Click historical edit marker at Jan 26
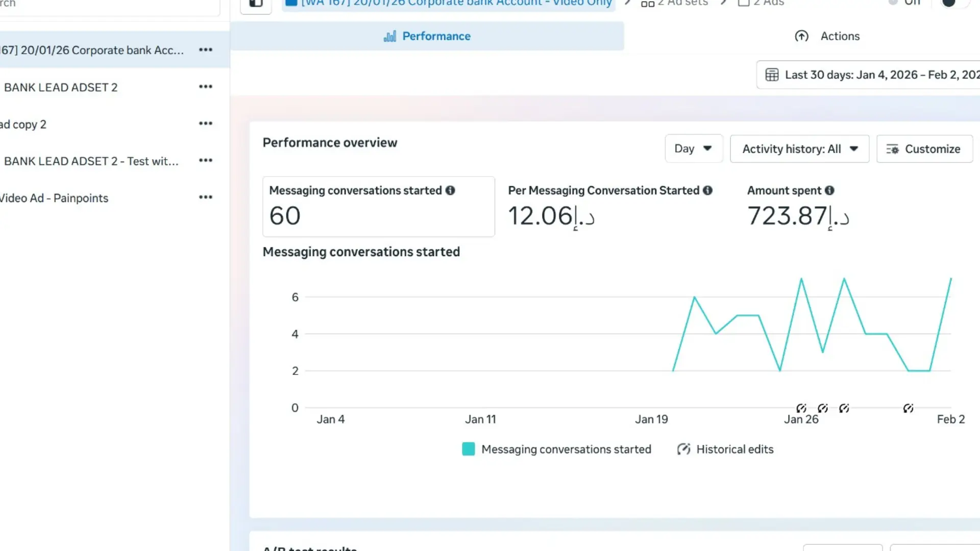 coord(801,408)
